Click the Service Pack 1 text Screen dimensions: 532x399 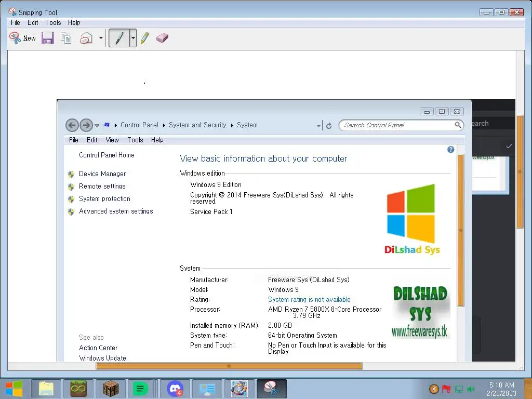click(x=211, y=212)
